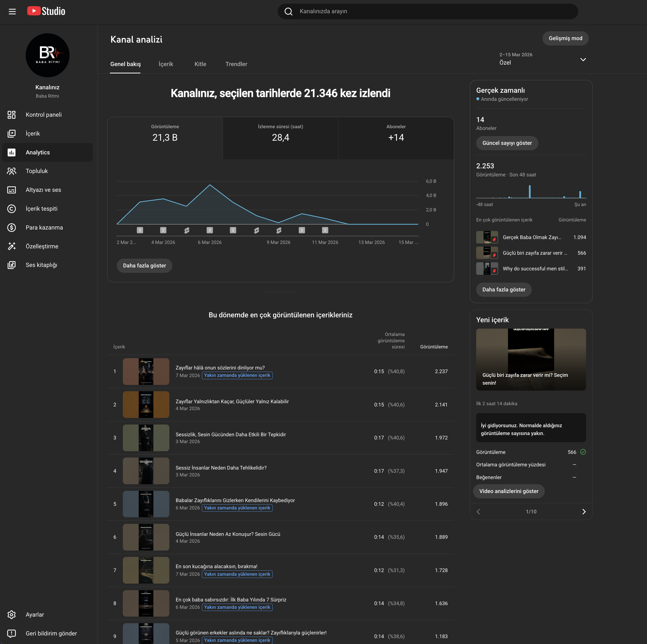Open Para kazanma dollar icon

[x=12, y=228]
